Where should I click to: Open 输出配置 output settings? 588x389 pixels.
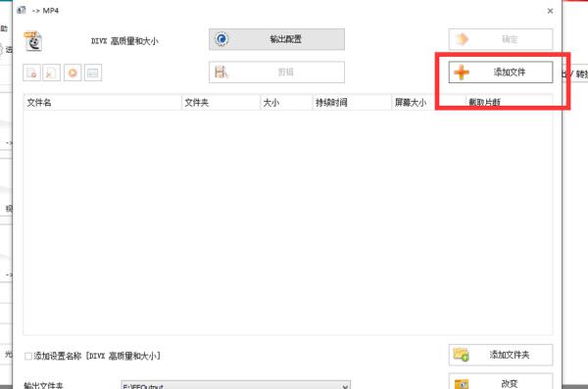tap(276, 39)
